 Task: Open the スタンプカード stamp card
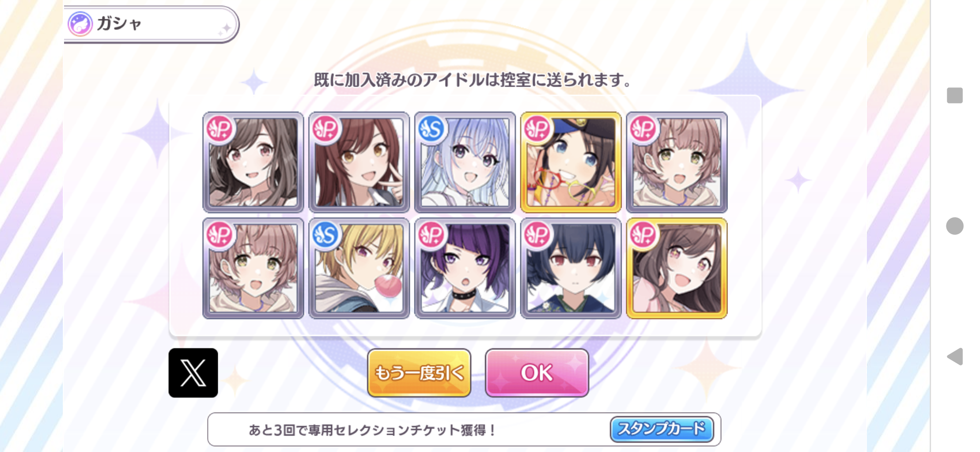[662, 429]
